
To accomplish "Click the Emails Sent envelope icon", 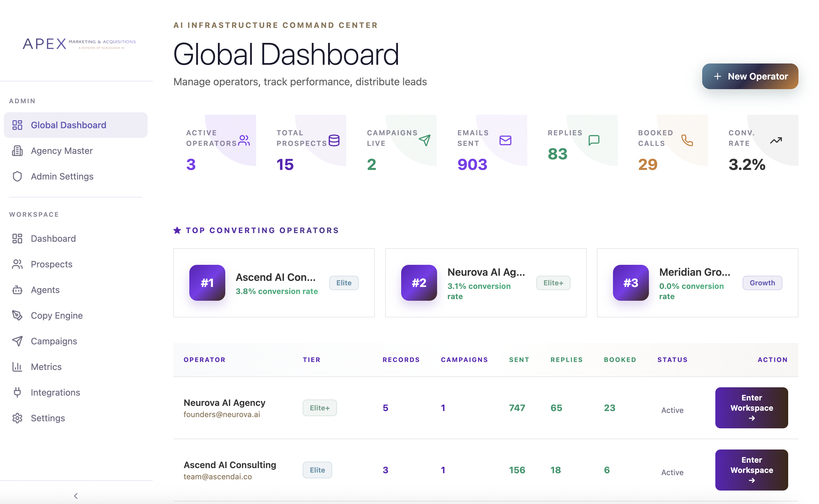I will click(505, 140).
